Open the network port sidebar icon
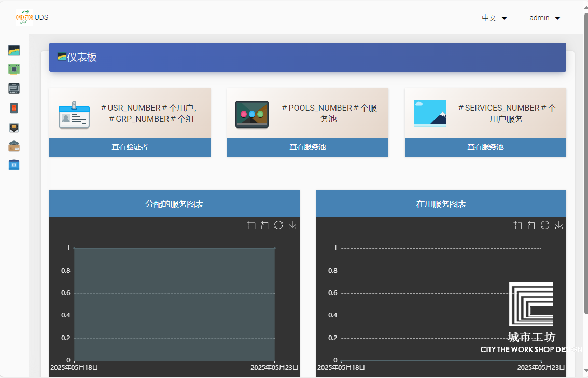The height and width of the screenshot is (378, 588). click(x=14, y=128)
